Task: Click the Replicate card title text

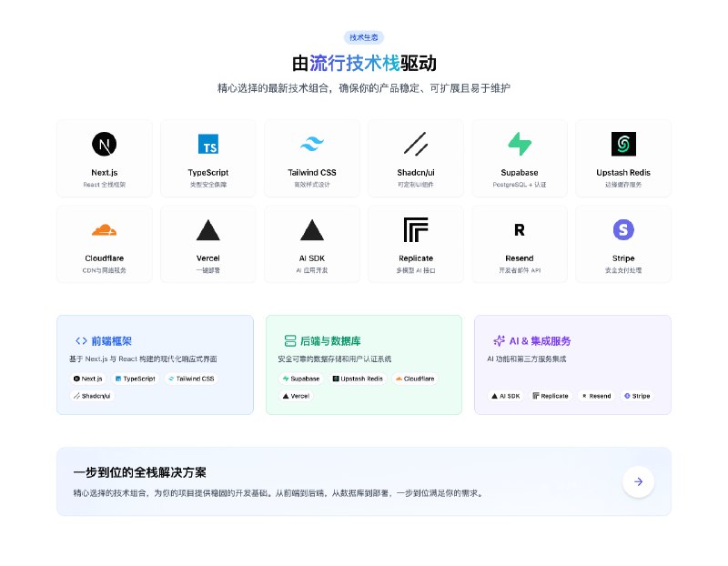Action: click(x=416, y=258)
